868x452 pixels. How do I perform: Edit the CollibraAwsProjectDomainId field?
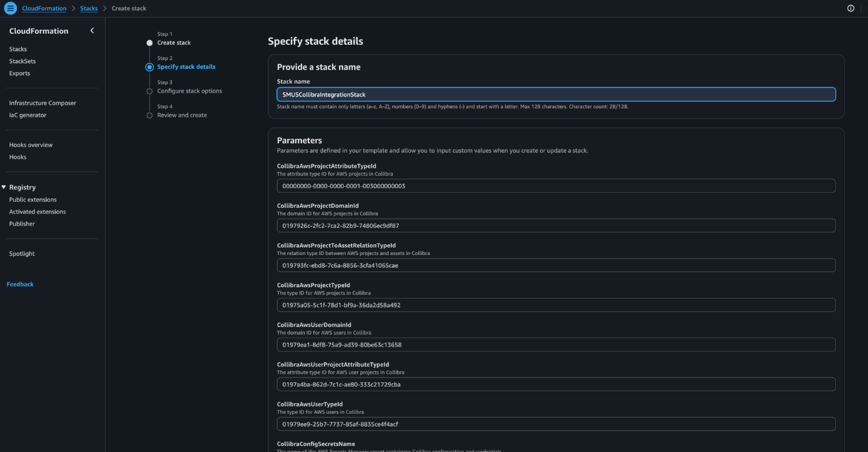click(x=556, y=225)
